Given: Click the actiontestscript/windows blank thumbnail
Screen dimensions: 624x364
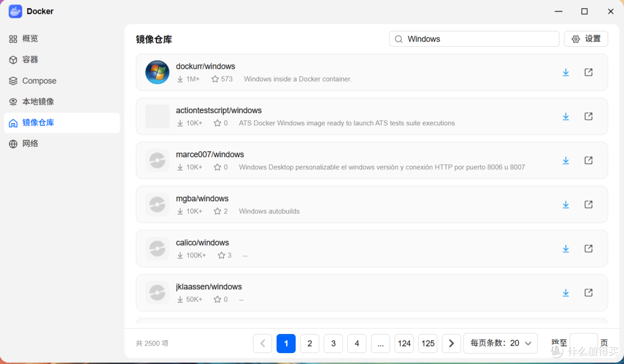Looking at the screenshot, I should 157,117.
